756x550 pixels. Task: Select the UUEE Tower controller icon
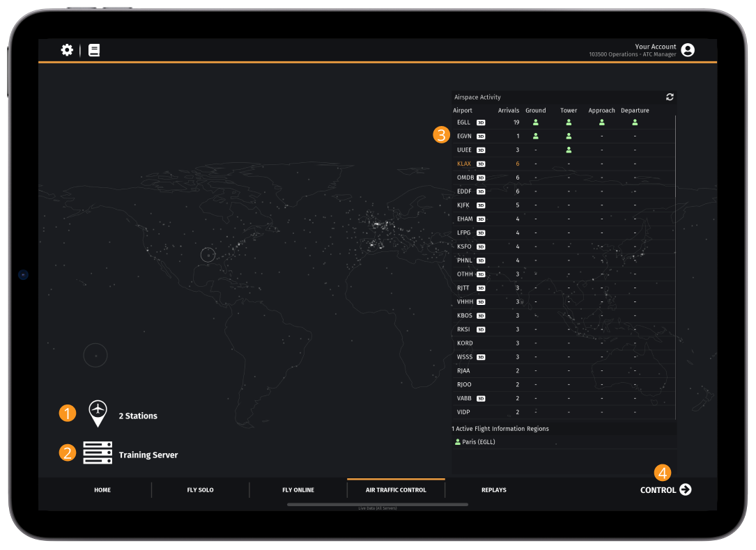point(569,150)
